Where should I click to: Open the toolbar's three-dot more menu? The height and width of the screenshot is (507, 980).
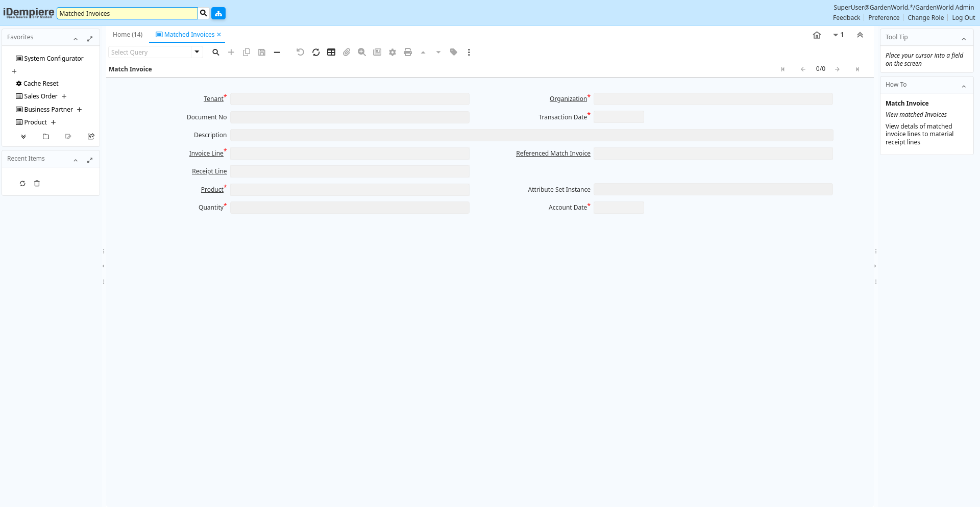(469, 52)
